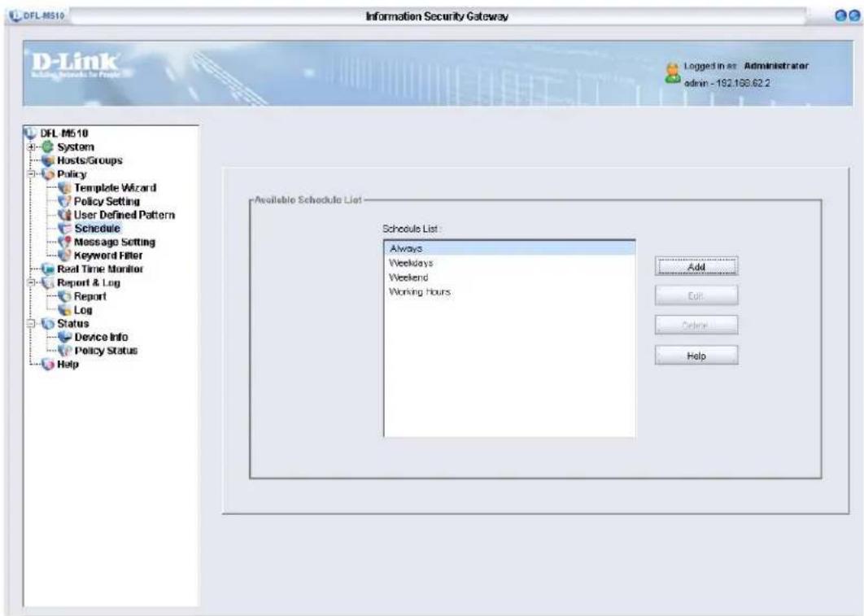Open Real Time Monitor
Screen dimensions: 864x616
(100, 269)
